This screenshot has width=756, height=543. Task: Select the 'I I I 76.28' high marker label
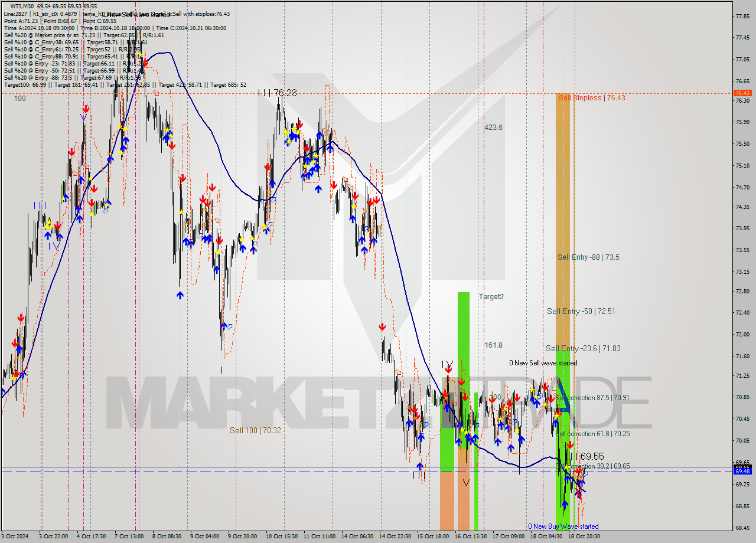277,93
